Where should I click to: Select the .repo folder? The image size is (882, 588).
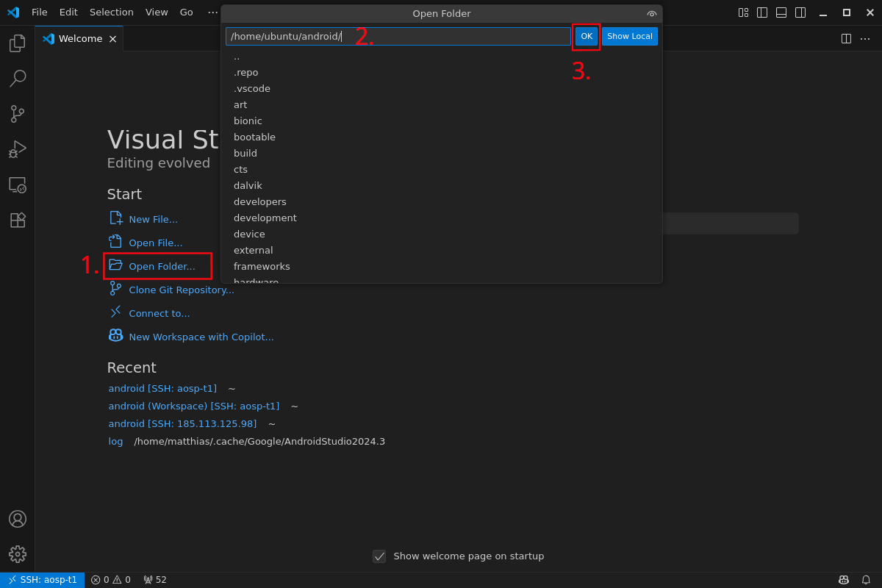pyautogui.click(x=442, y=73)
